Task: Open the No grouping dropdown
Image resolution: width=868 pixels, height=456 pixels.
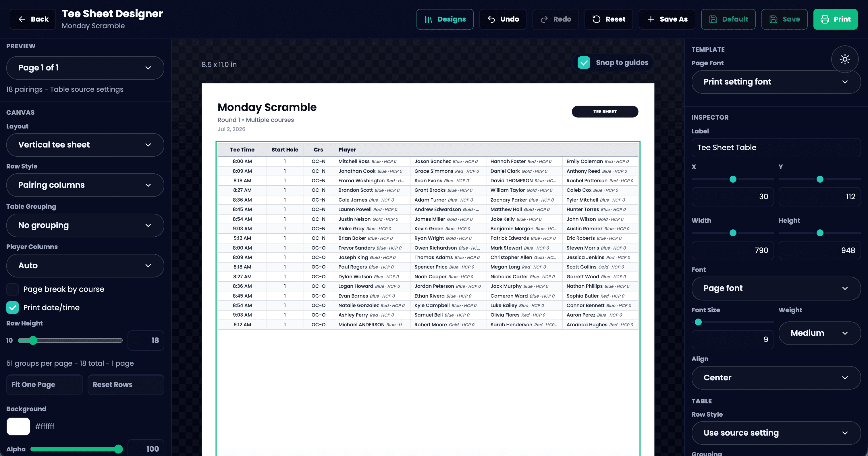Action: tap(85, 225)
